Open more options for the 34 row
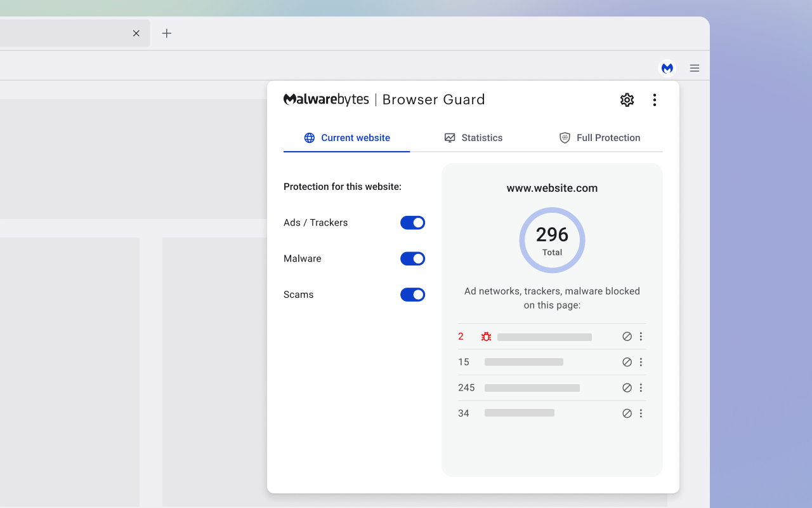Image resolution: width=812 pixels, height=508 pixels. (x=641, y=413)
